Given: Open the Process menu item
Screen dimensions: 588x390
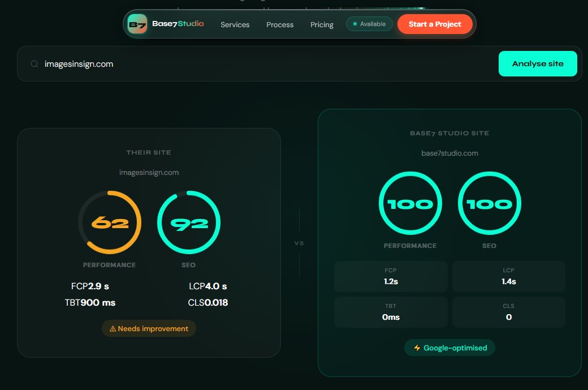Looking at the screenshot, I should (x=280, y=24).
